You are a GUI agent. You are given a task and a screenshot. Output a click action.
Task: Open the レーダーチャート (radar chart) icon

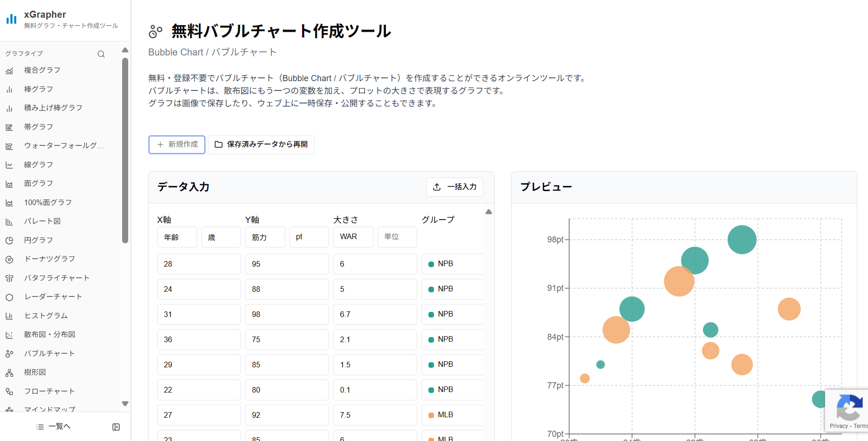coord(10,296)
